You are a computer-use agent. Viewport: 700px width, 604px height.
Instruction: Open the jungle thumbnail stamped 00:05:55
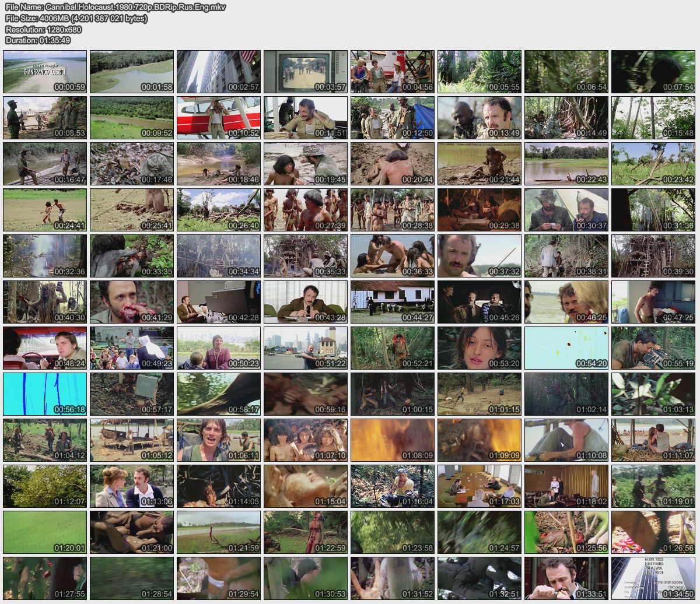[480, 72]
